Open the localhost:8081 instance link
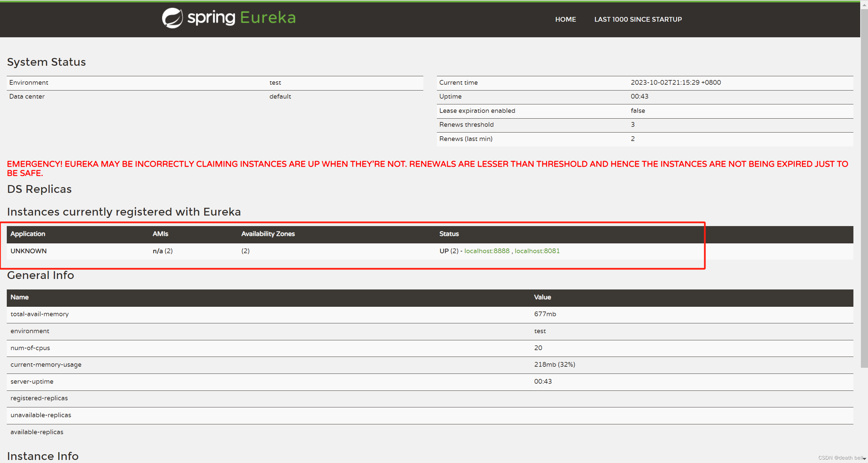 pos(537,251)
